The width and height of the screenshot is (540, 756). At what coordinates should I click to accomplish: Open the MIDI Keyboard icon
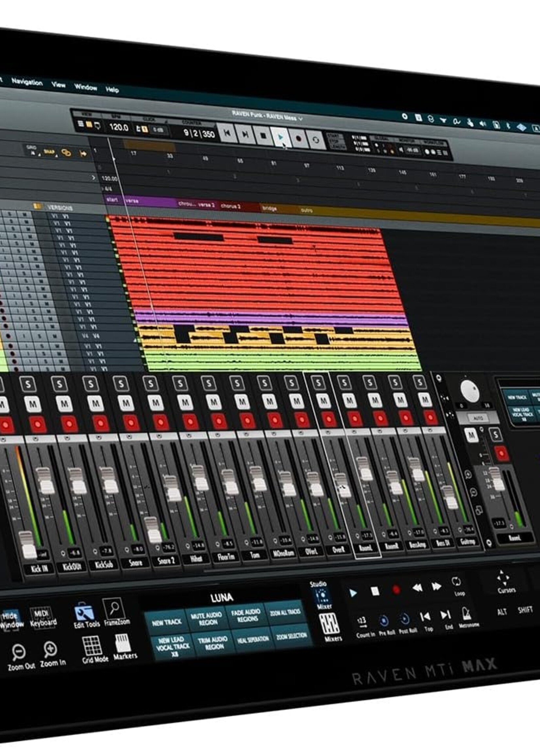click(43, 617)
